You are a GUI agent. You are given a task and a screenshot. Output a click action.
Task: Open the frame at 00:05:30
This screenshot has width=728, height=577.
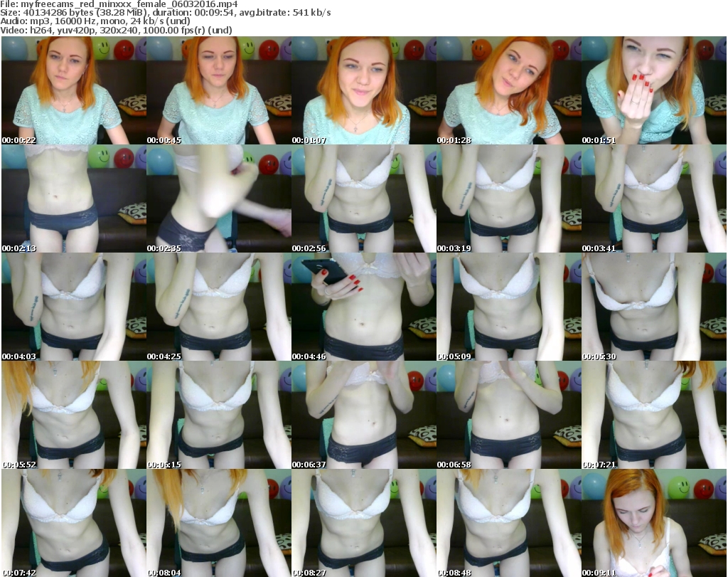[654, 307]
